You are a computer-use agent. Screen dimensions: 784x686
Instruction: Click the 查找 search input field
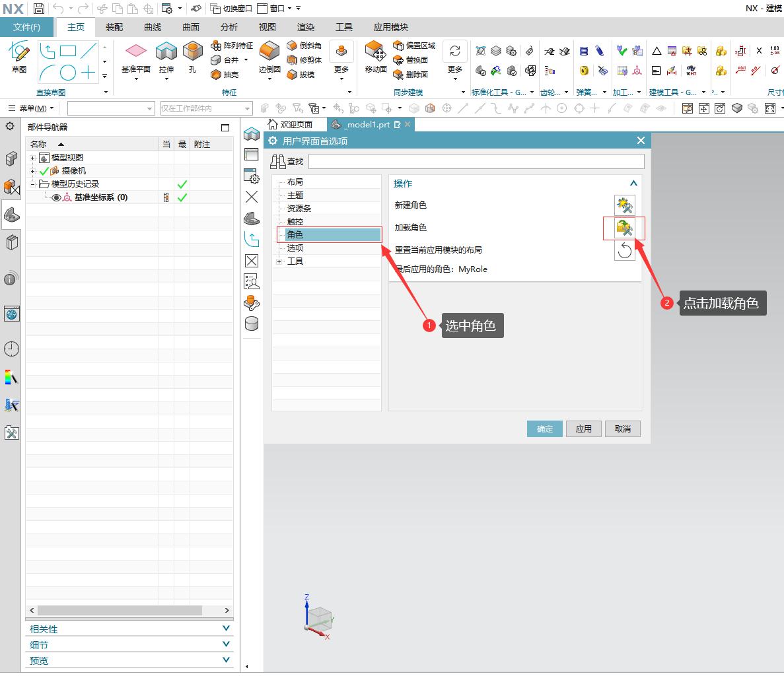(476, 161)
